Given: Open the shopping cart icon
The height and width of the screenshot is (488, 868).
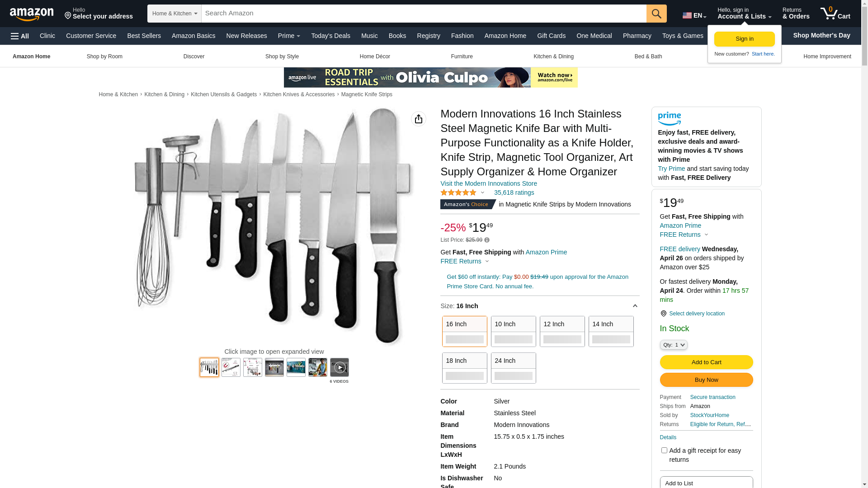Looking at the screenshot, I should click(x=835, y=14).
